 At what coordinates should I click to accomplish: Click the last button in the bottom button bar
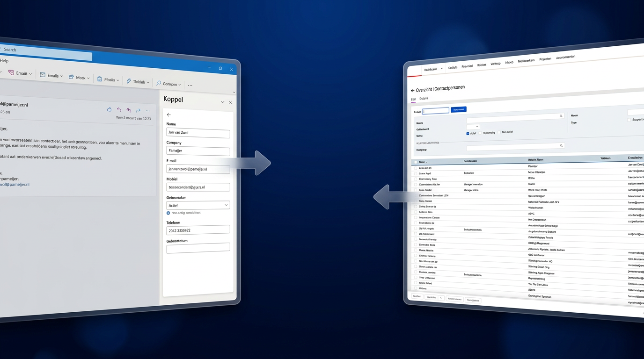473,300
